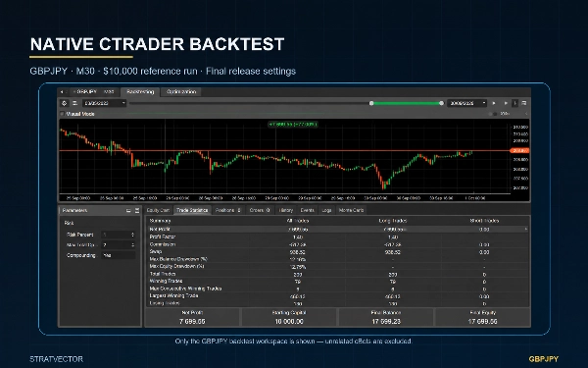Open the Positions tab

click(228, 210)
